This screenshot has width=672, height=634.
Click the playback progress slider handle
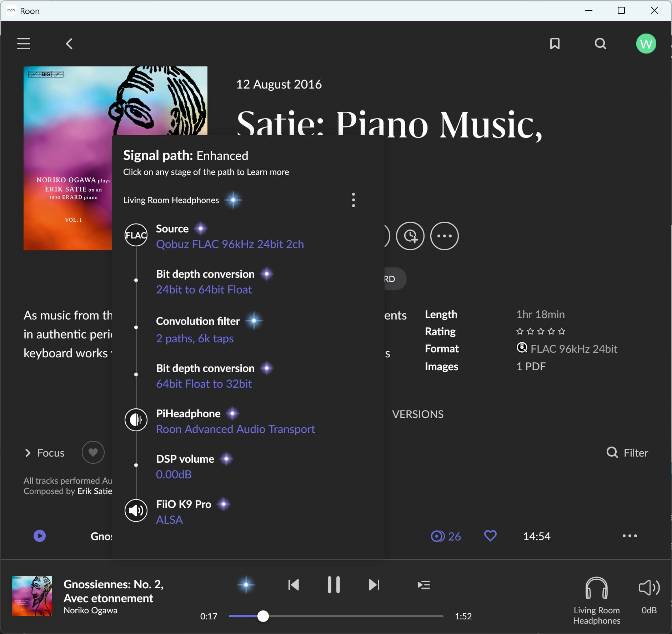(x=263, y=616)
